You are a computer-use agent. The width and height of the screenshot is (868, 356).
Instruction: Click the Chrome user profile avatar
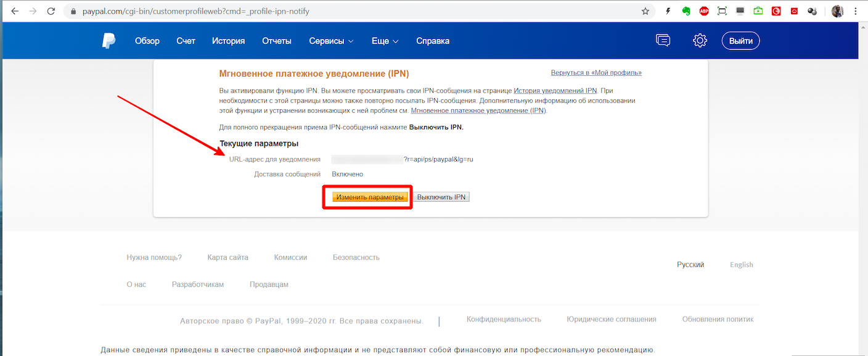(x=837, y=11)
